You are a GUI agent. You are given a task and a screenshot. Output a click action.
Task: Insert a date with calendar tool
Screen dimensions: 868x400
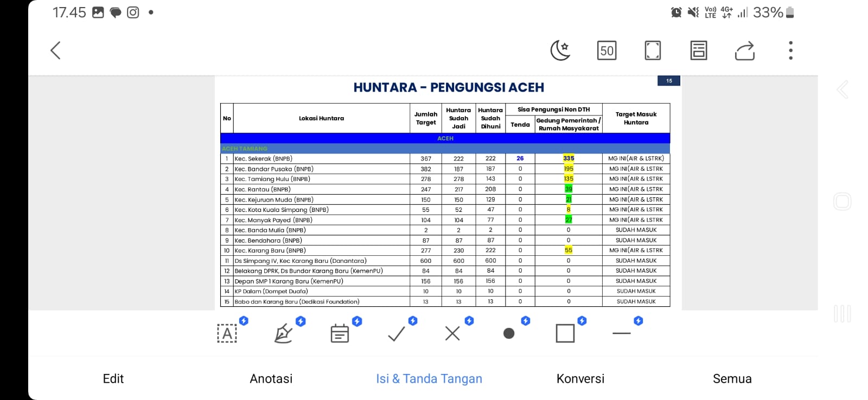coord(340,333)
